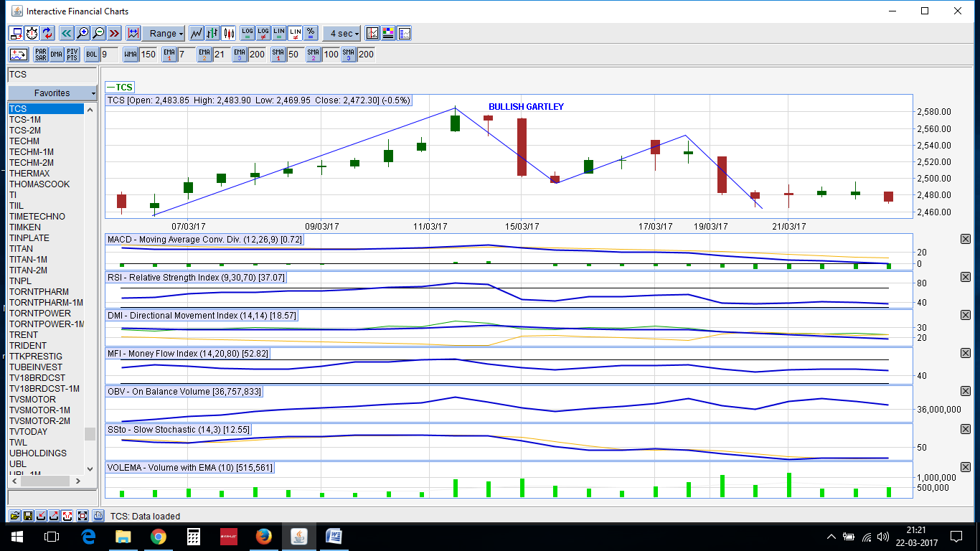Click the new chart window icon
980x551 pixels.
16,33
